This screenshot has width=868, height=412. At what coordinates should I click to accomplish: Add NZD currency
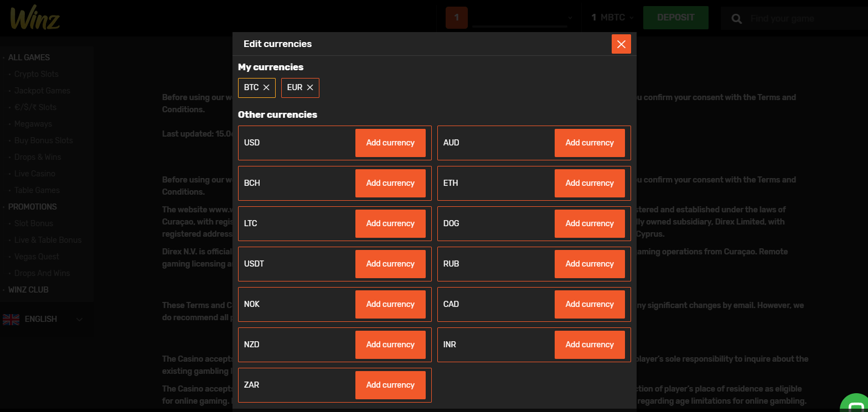[x=390, y=345]
